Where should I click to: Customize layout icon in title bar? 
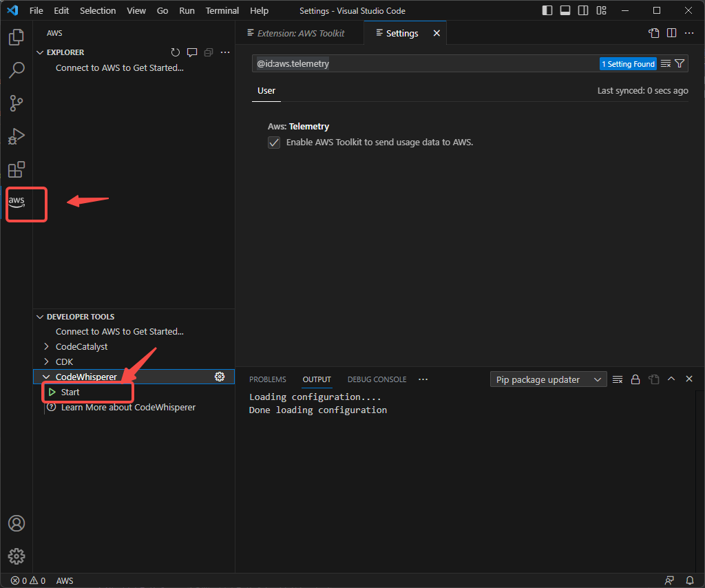click(601, 10)
